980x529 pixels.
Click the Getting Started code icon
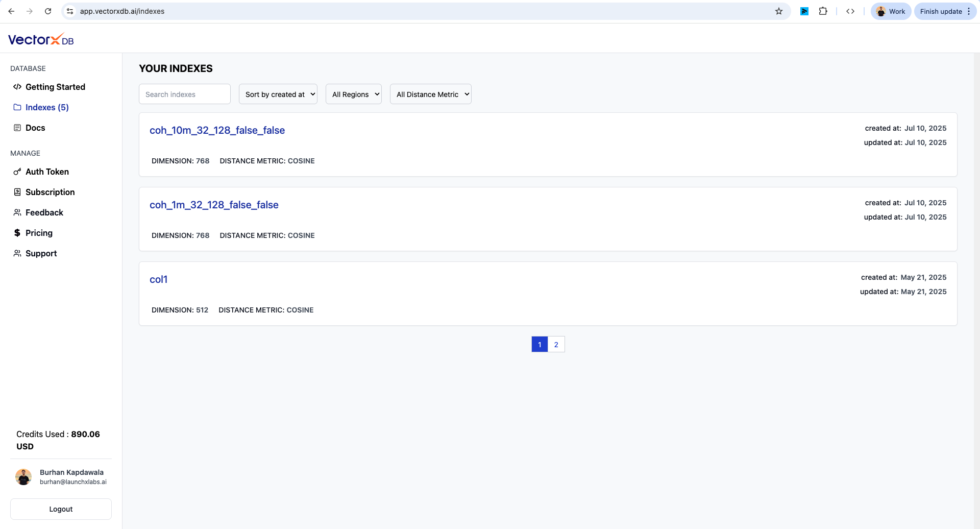tap(17, 87)
